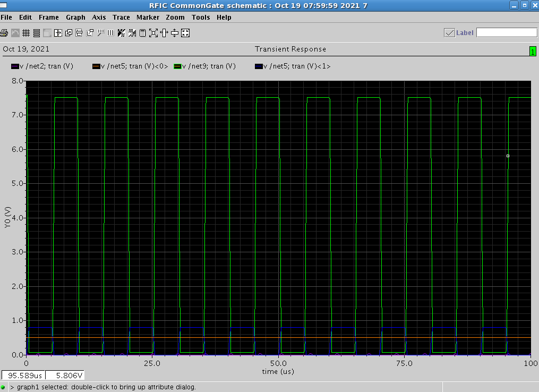Image resolution: width=539 pixels, height=392 pixels.
Task: Click the first black-white waveform icon
Action: (122, 33)
